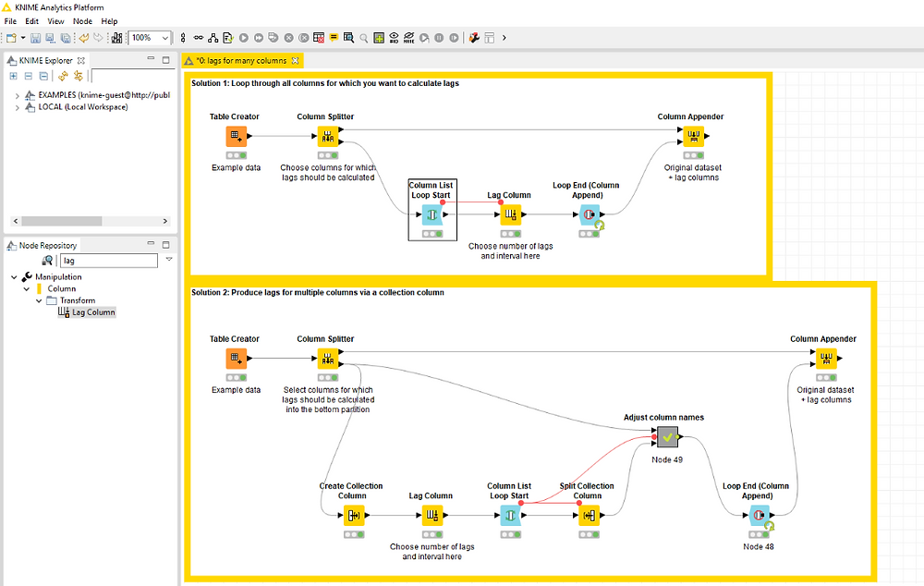Viewport: 924px width, 586px height.
Task: Select Lag Column node in repository
Action: click(x=87, y=312)
